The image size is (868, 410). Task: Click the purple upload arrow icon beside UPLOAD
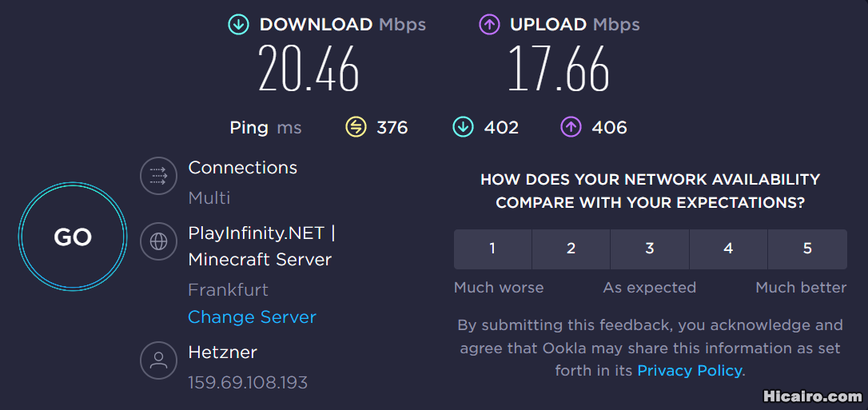pyautogui.click(x=489, y=25)
